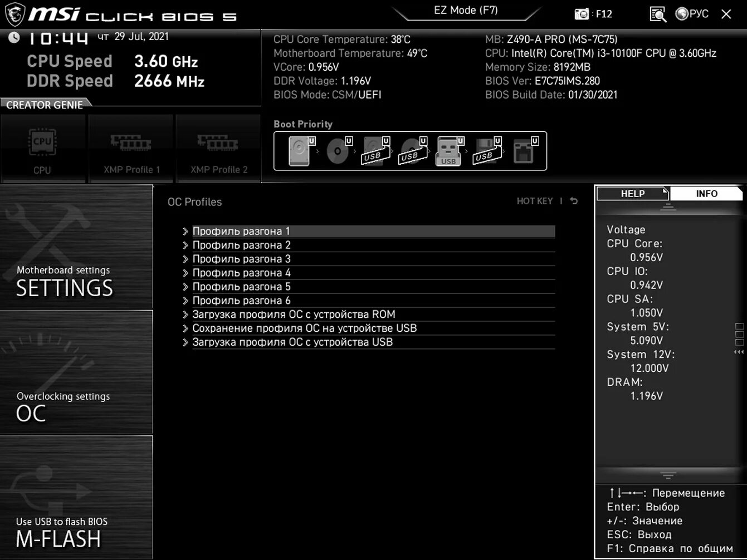Open M-FLASH USB BIOS flash section

click(x=76, y=497)
